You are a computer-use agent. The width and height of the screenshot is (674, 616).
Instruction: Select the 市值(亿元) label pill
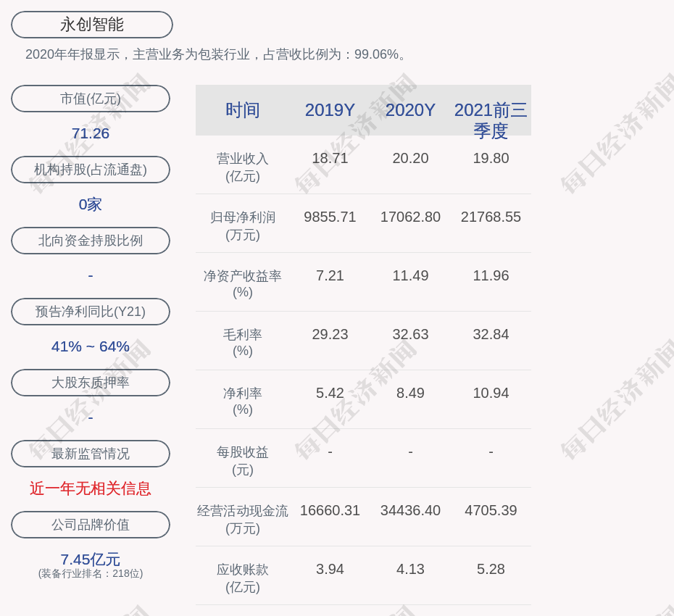tap(91, 99)
